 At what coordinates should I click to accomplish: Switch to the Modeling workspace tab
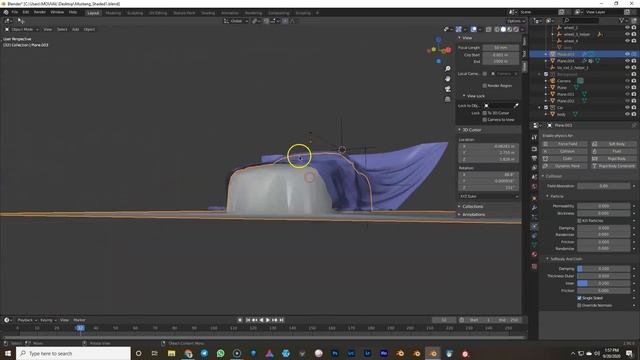tap(113, 13)
